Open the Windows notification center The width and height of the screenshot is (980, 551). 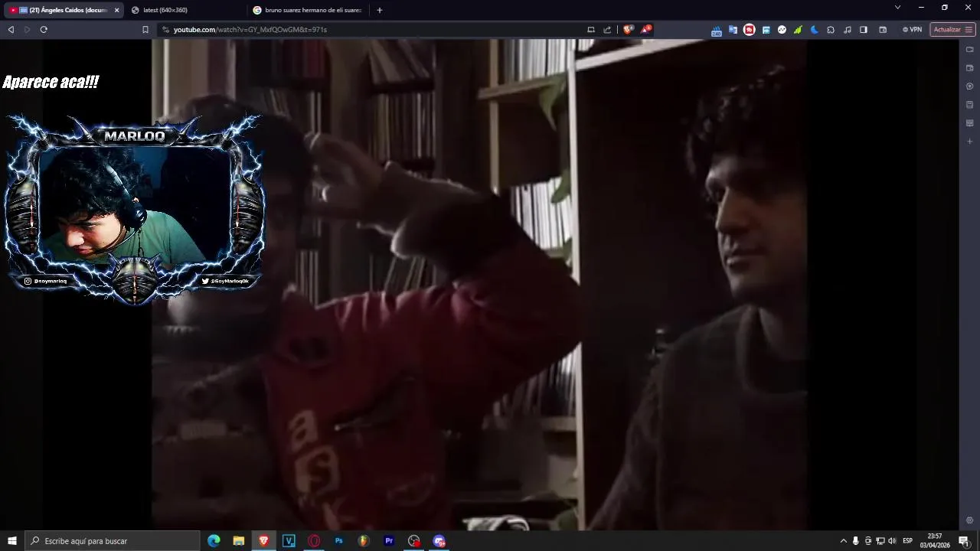click(964, 541)
